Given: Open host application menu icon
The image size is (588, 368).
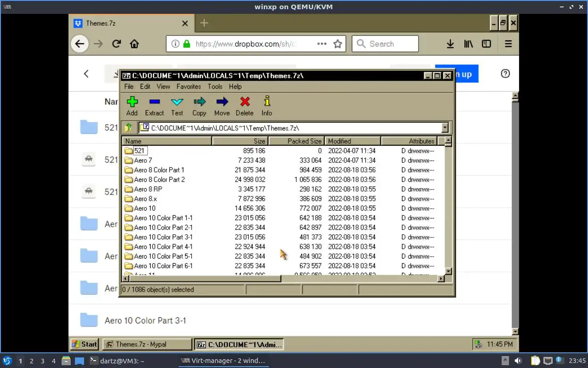Looking at the screenshot, I should [x=7, y=361].
